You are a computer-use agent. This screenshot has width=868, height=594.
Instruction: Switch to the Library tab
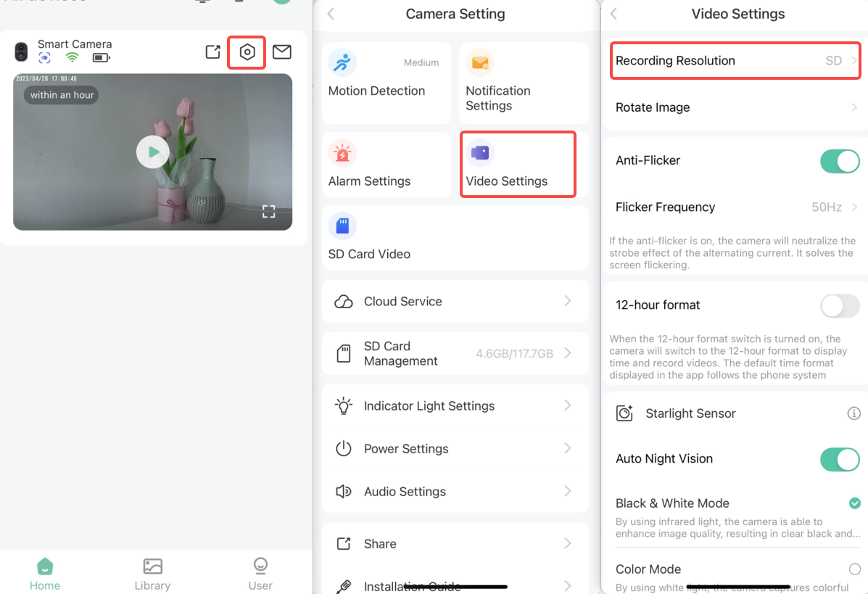pyautogui.click(x=152, y=574)
